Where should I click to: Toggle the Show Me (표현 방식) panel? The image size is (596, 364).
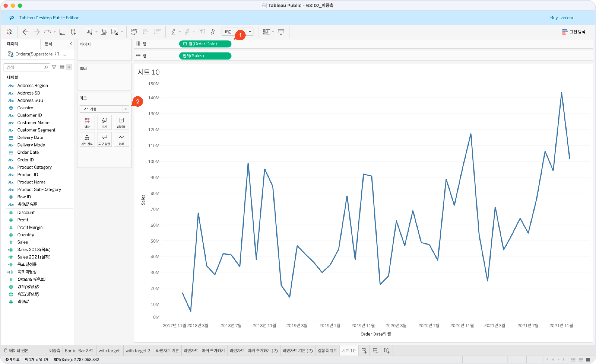coord(573,32)
